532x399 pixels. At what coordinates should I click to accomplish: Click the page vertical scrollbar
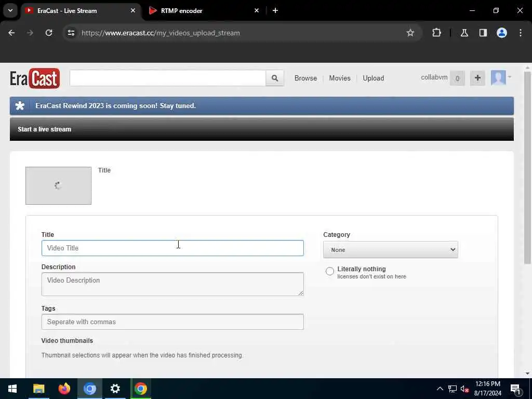(527, 168)
